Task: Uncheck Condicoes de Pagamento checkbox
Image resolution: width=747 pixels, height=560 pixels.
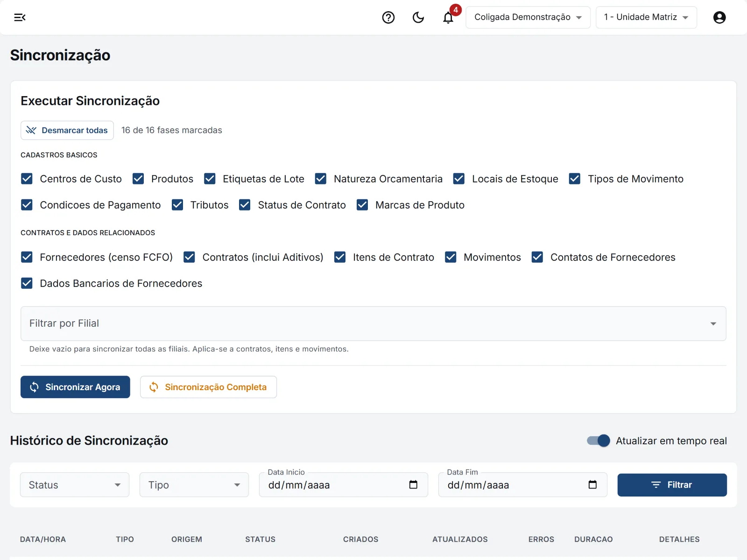Action: pyautogui.click(x=27, y=205)
